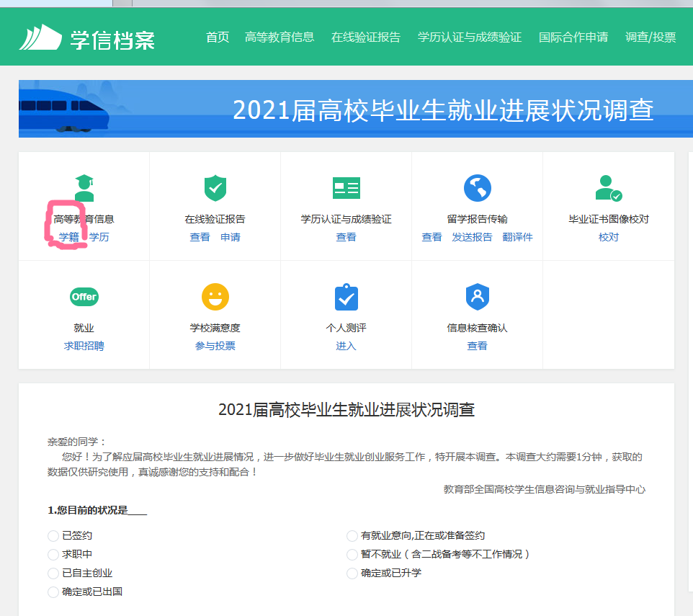Click the 学历认证与成绩验证 card icon
The width and height of the screenshot is (693, 616).
coord(346,188)
